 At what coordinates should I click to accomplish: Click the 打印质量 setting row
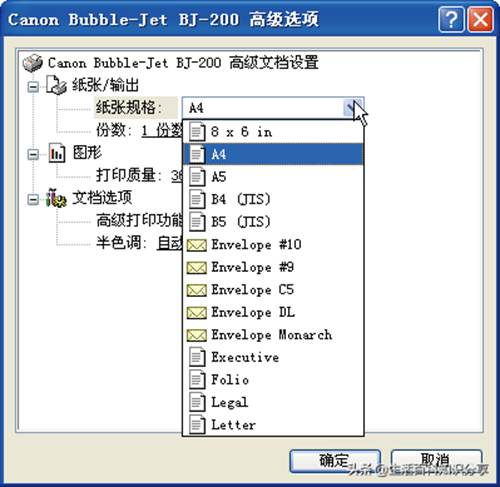(139, 175)
